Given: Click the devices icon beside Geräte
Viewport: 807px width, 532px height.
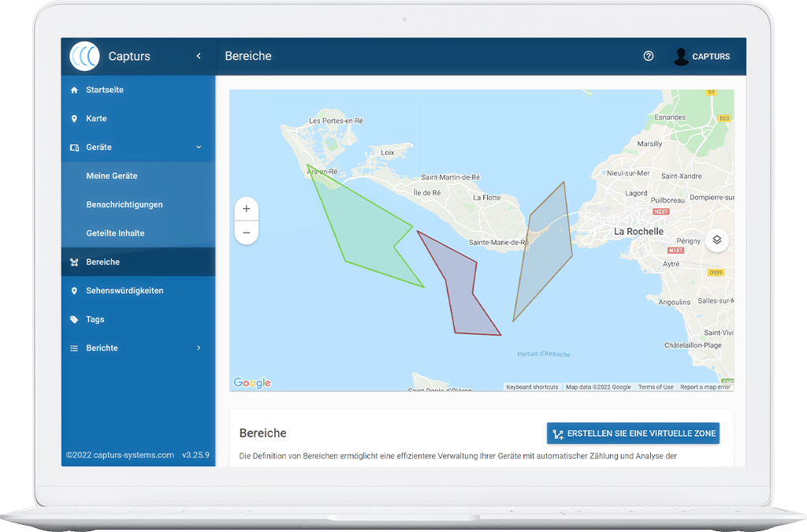Looking at the screenshot, I should click(x=74, y=147).
